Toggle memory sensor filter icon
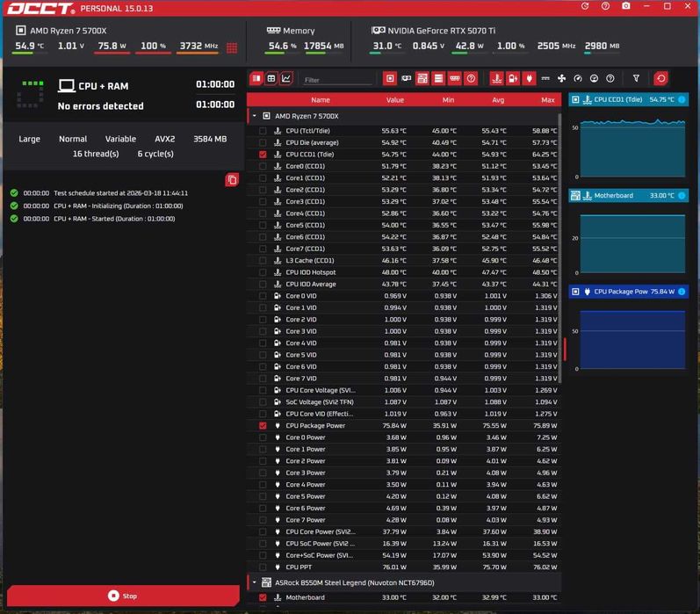The height and width of the screenshot is (614, 700). pos(454,78)
